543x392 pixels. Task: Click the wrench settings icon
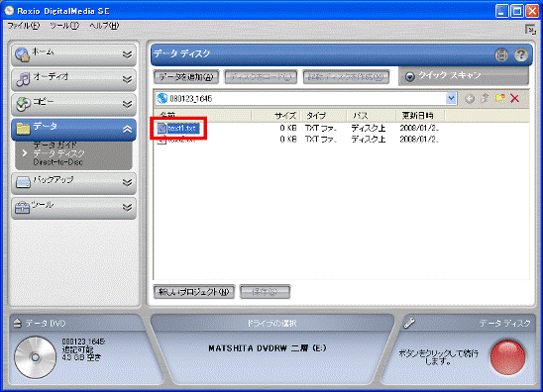[409, 323]
